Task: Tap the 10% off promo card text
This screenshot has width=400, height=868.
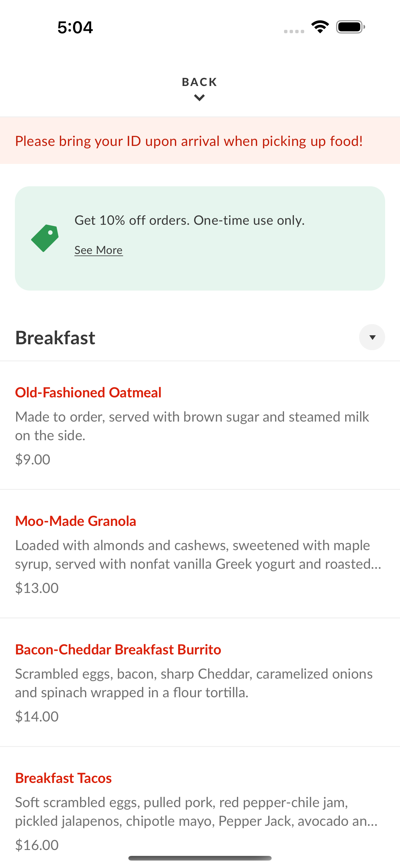Action: pyautogui.click(x=189, y=220)
